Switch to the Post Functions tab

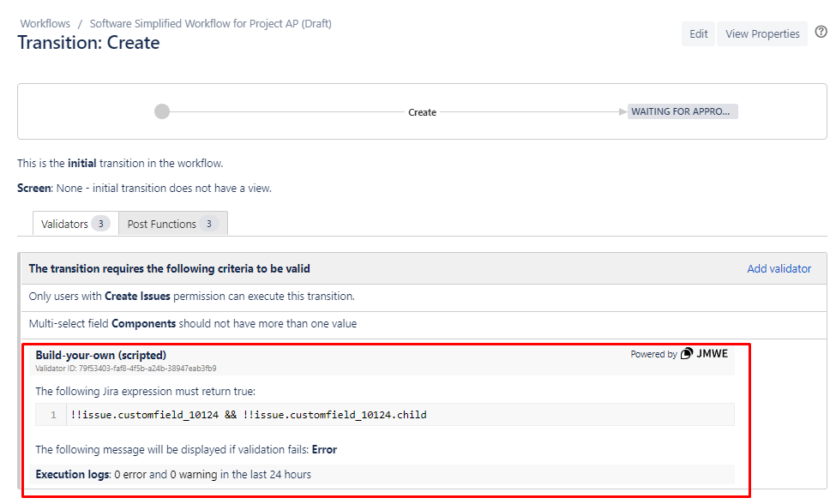click(x=172, y=223)
